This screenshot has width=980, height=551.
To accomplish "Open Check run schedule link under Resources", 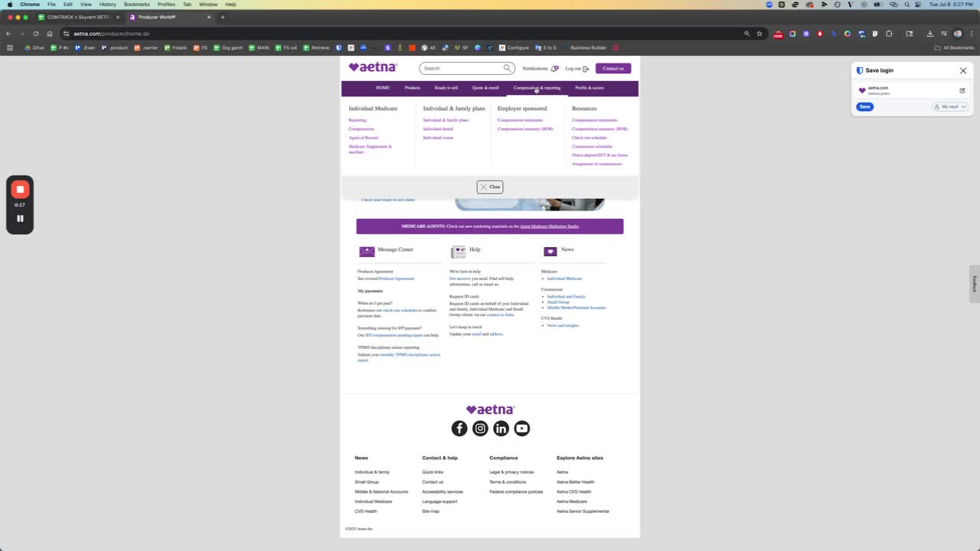I will coord(590,138).
